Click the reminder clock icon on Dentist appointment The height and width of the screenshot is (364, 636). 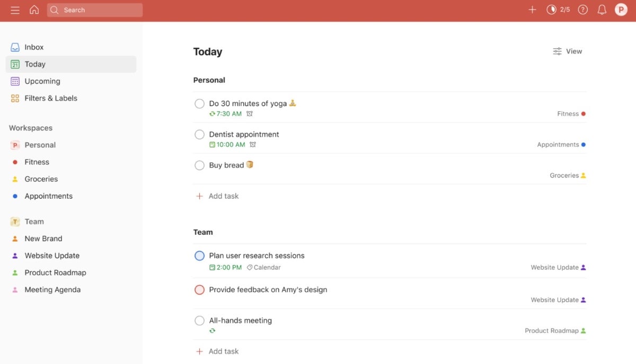coord(253,144)
